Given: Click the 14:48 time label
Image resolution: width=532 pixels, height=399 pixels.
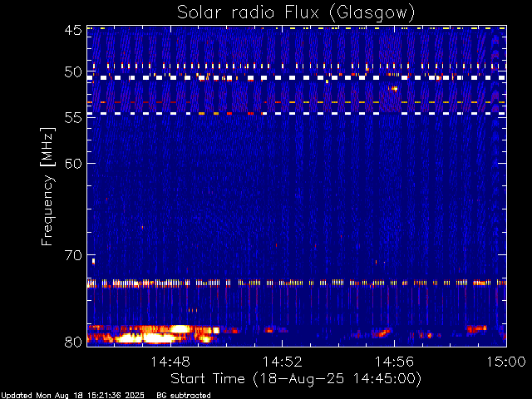Looking at the screenshot, I should [170, 362].
